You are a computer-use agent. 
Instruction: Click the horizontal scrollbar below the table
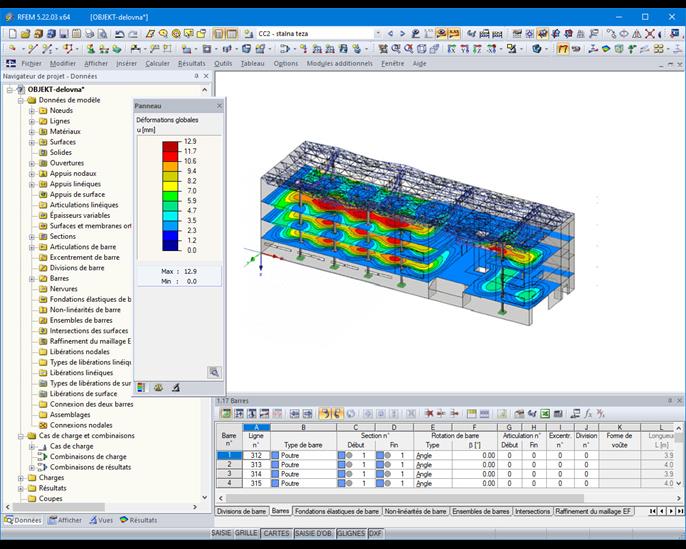click(405, 498)
